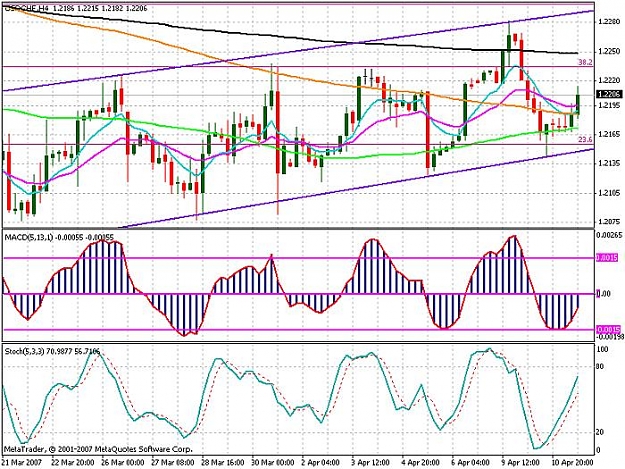Click the 1.2165 price axis label
Screen dimensions: 625x469
pos(609,134)
